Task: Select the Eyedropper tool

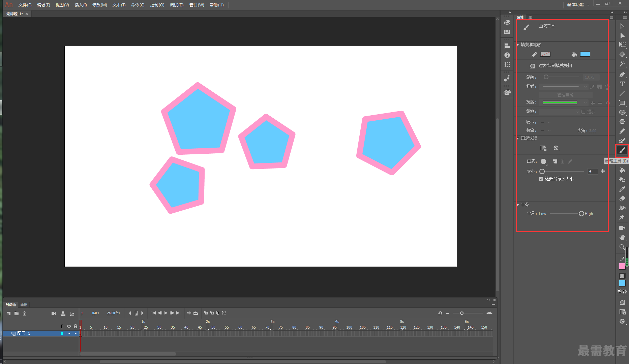Action: (622, 189)
